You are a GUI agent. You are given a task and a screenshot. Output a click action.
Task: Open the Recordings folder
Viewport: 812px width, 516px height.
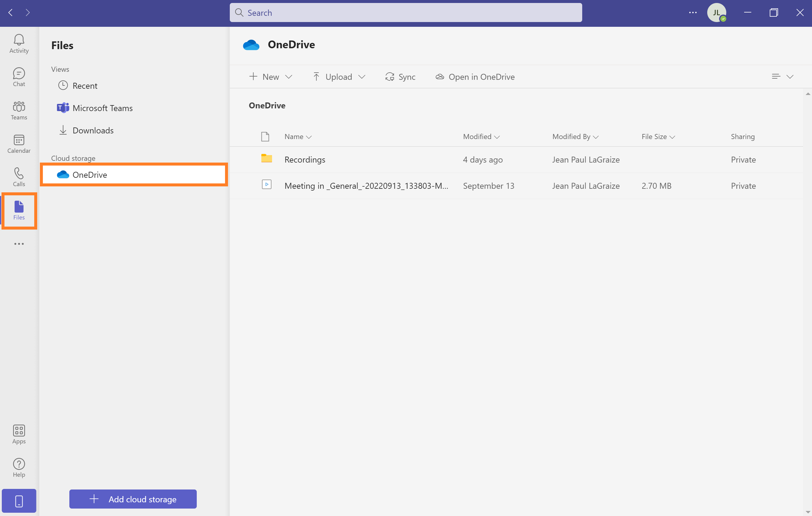pyautogui.click(x=305, y=160)
